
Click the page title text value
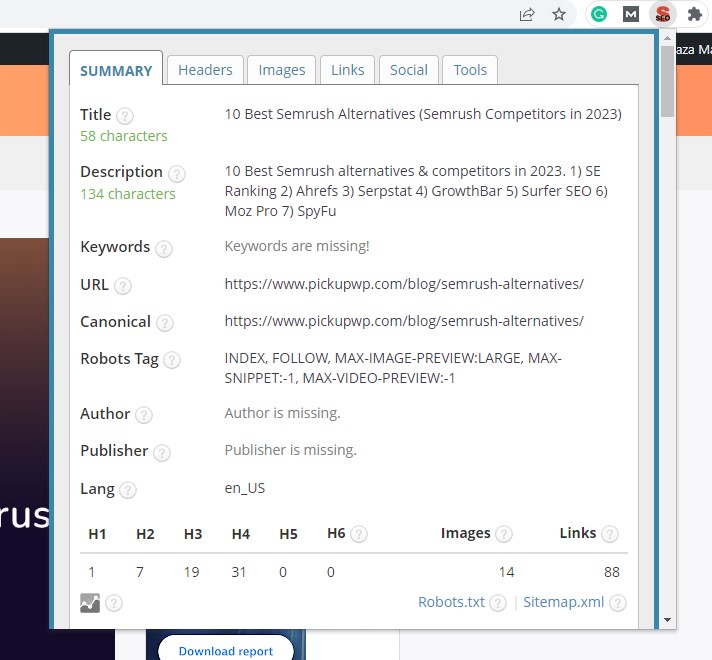[423, 114]
